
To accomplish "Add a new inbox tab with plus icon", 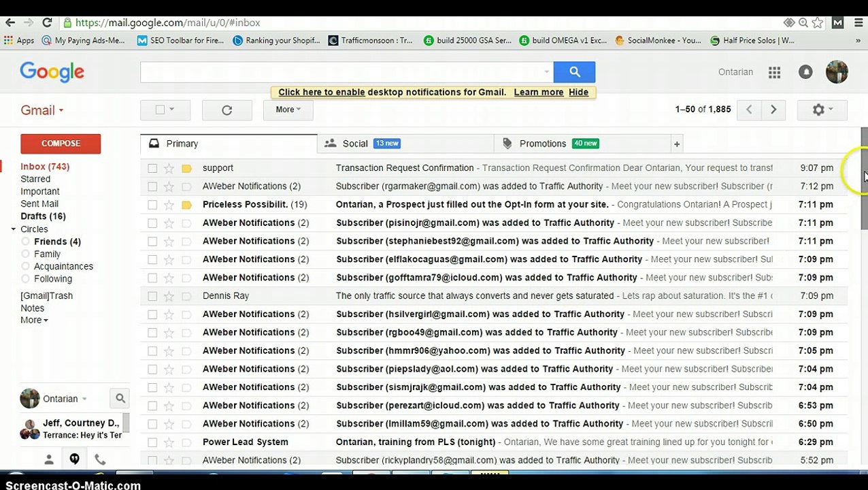I will pyautogui.click(x=677, y=144).
